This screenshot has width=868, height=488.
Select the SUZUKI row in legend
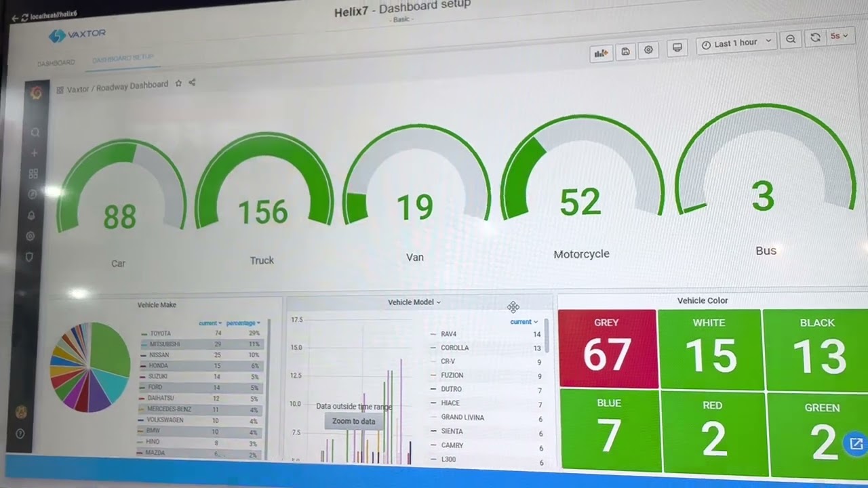coord(200,377)
